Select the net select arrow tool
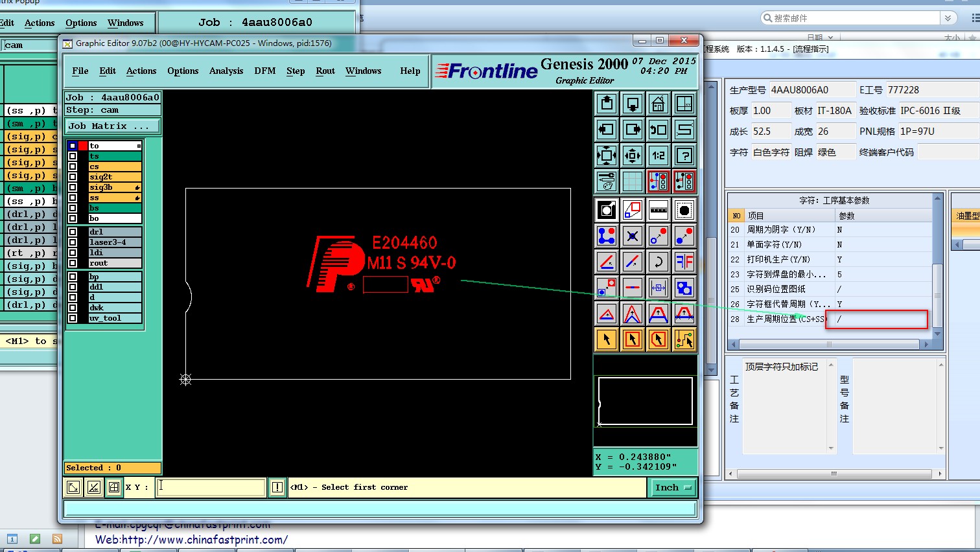This screenshot has width=980, height=552. 684,339
